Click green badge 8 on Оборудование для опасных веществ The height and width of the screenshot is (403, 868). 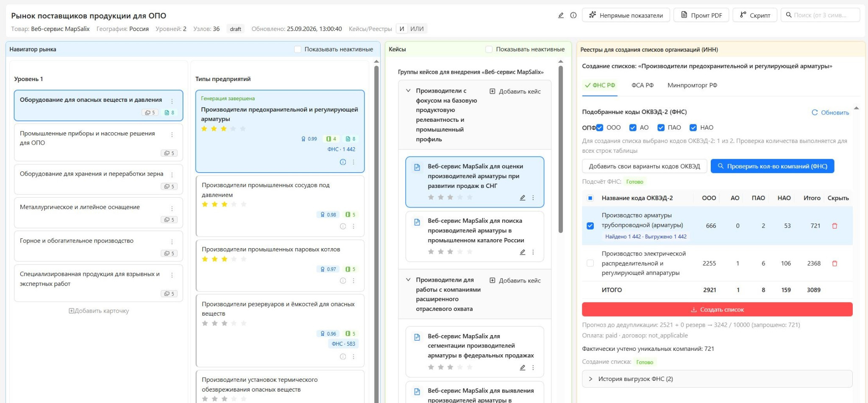[170, 112]
